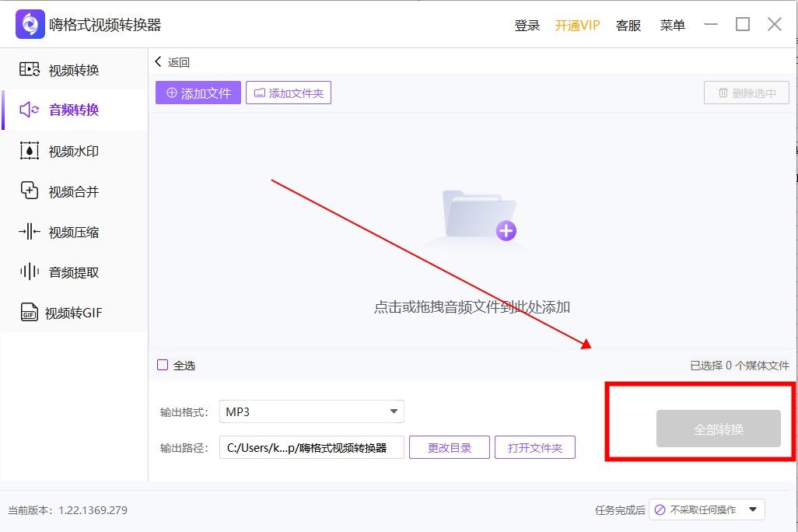
Task: Open the 音频提取 feature
Action: 66,271
